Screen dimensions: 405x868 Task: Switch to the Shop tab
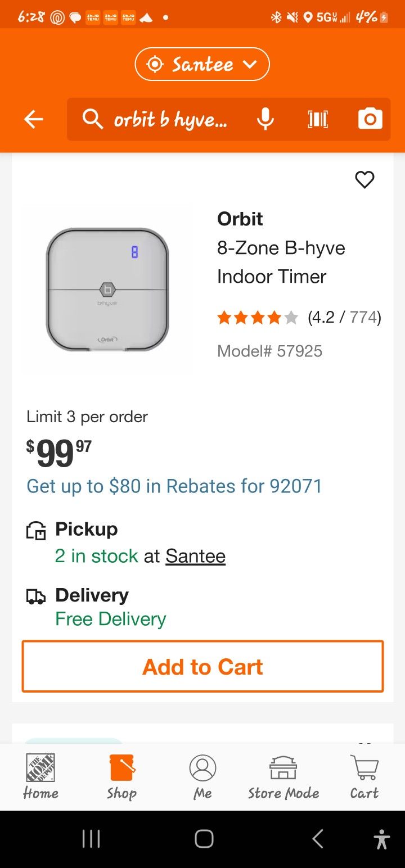tap(121, 777)
